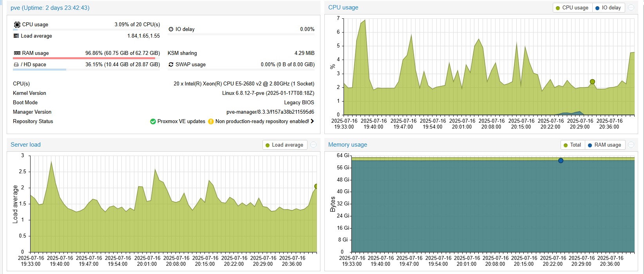Click the RAM usage memory icon

point(17,53)
